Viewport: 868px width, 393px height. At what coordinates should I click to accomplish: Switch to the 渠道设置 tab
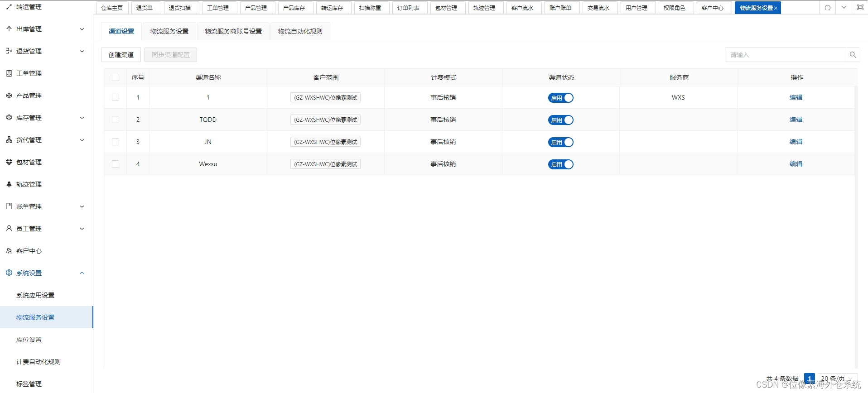pyautogui.click(x=121, y=31)
